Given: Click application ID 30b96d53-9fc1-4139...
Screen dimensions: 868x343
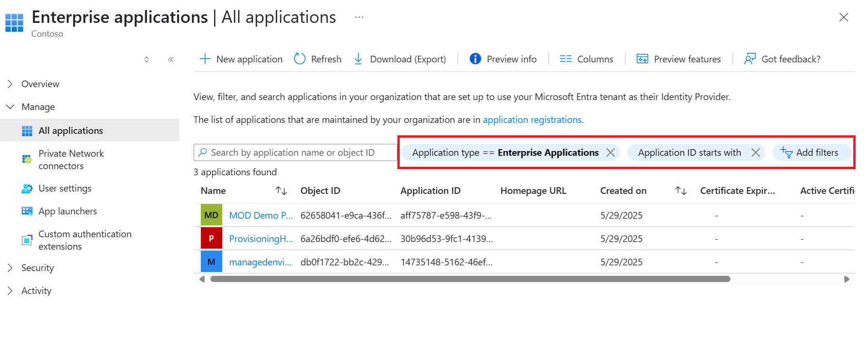Looking at the screenshot, I should pos(446,239).
